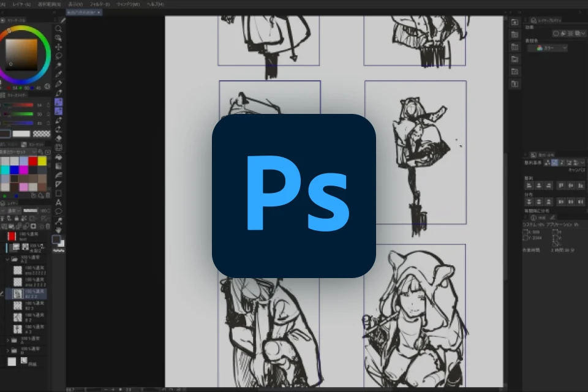Pick the cyan swatch in color set
The height and width of the screenshot is (392, 588).
coord(5,170)
